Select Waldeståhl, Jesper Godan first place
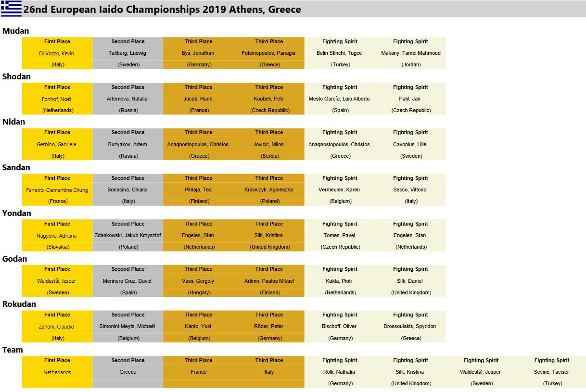 57,281
